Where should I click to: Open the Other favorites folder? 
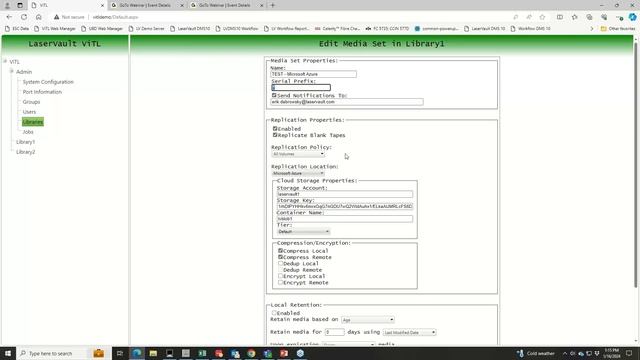[618, 29]
